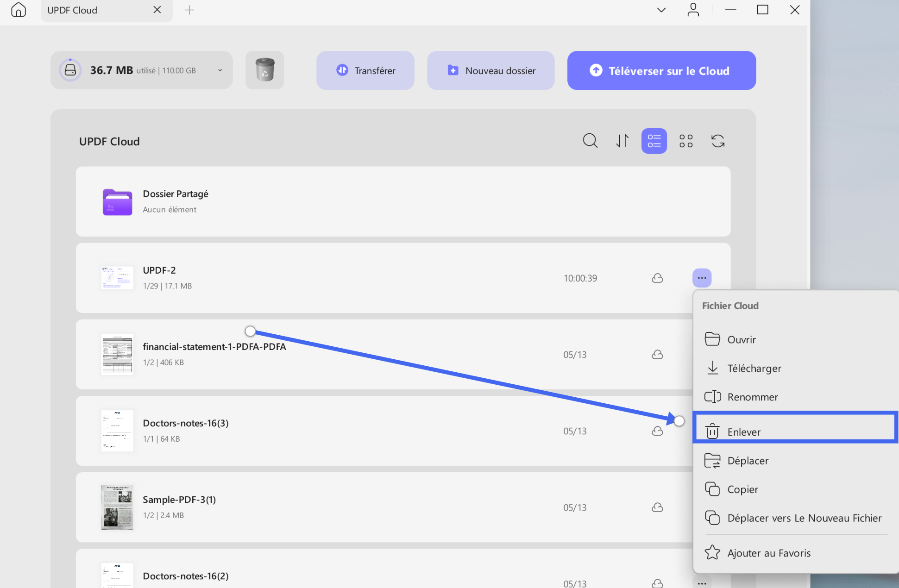This screenshot has width=899, height=588.
Task: Select Doctors-notes-16(3) file name
Action: click(186, 423)
